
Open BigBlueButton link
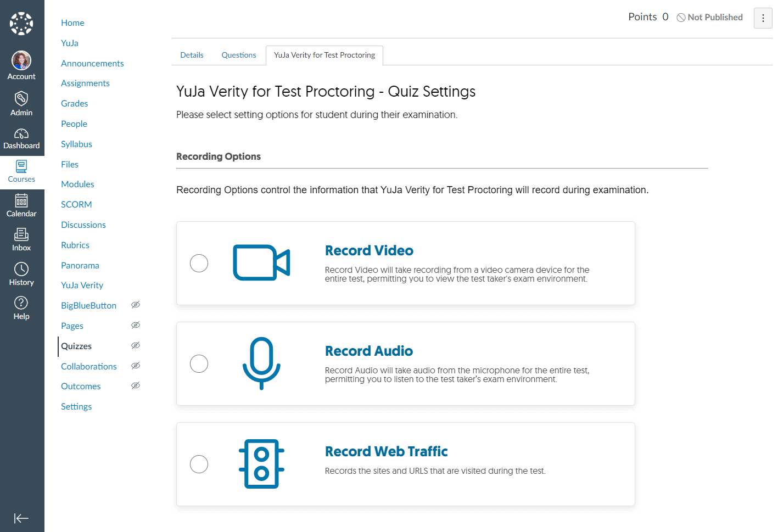pos(89,305)
